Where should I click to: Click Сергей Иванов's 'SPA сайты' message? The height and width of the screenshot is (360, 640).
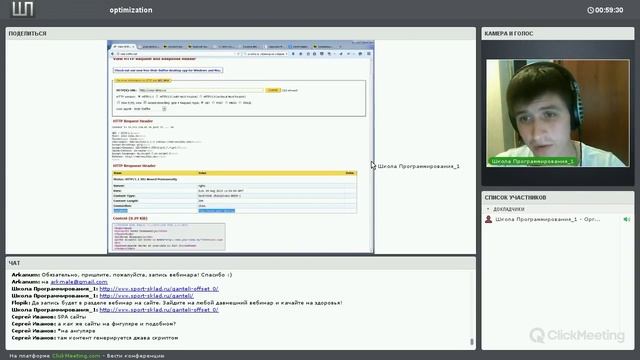tap(49, 317)
